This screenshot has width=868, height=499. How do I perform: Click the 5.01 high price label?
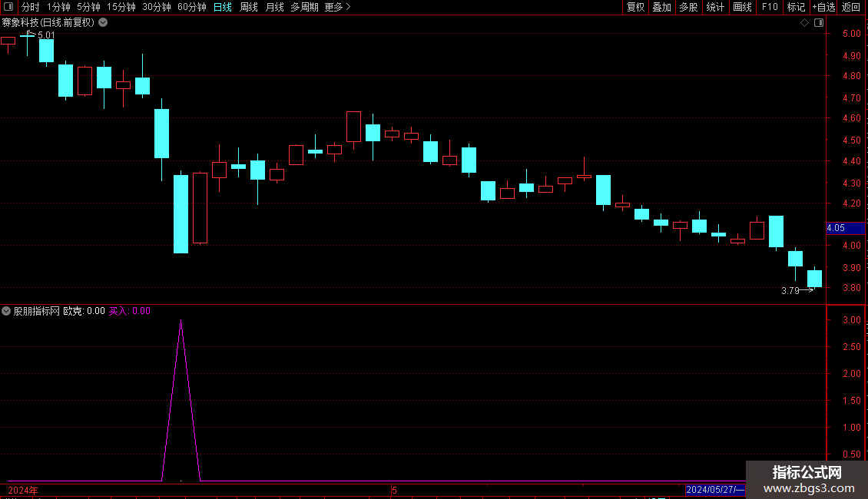pyautogui.click(x=47, y=35)
